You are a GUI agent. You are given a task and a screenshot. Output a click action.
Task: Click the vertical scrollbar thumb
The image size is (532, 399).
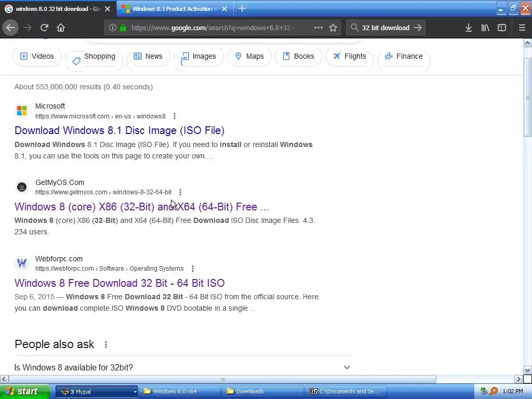coord(527,97)
